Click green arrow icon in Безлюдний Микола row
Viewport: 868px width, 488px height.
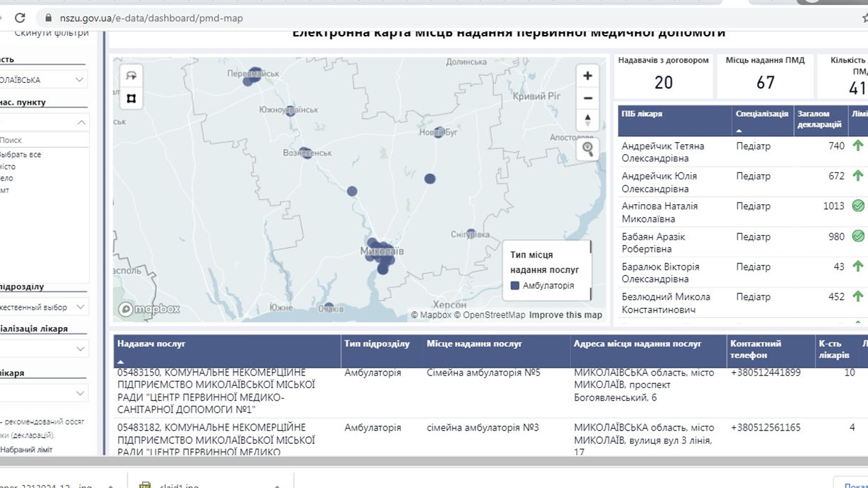(x=858, y=296)
